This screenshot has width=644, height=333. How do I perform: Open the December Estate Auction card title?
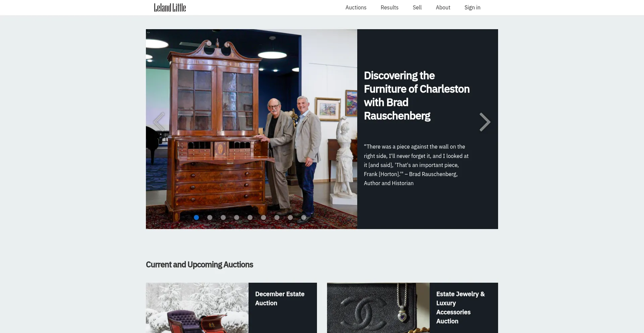(x=280, y=298)
